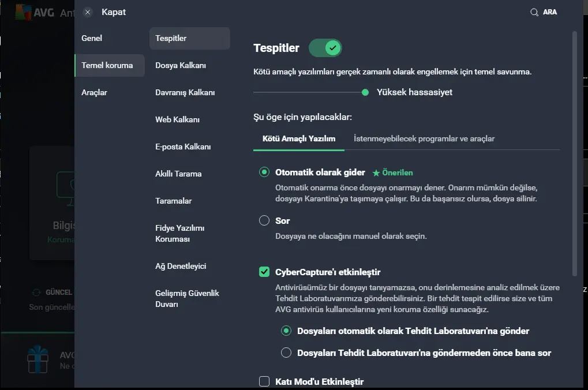Select Otomatik olarak gider radio option
The image size is (588, 390).
click(x=264, y=172)
